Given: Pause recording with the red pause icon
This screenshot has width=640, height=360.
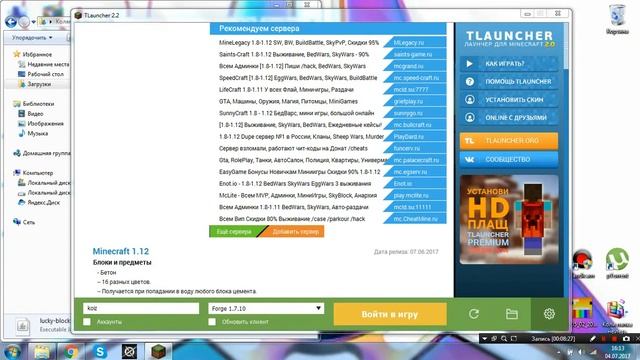Looking at the screenshot, I should pos(603,339).
